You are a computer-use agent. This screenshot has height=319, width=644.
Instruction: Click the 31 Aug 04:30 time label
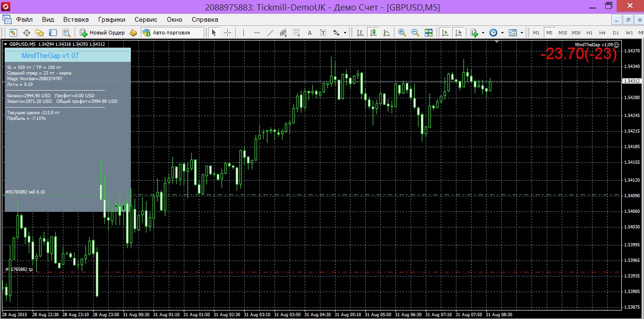click(318, 314)
